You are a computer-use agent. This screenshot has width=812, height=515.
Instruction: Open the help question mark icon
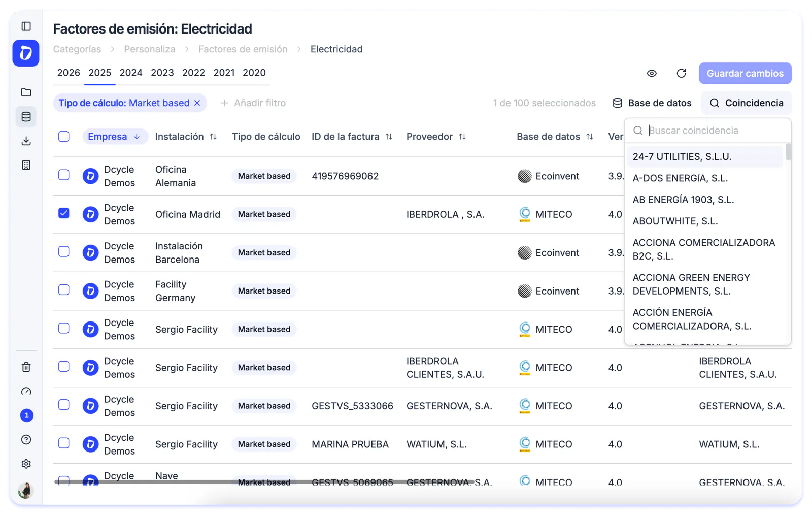coord(26,440)
